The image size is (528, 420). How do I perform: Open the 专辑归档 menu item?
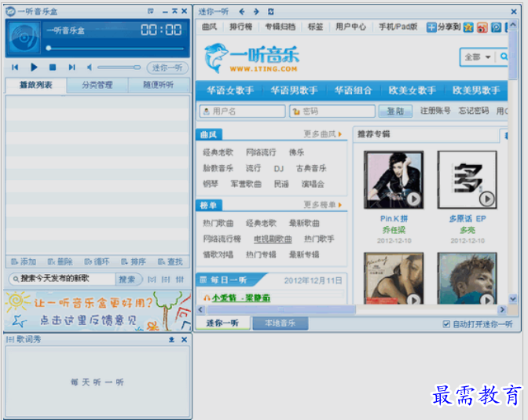click(280, 27)
